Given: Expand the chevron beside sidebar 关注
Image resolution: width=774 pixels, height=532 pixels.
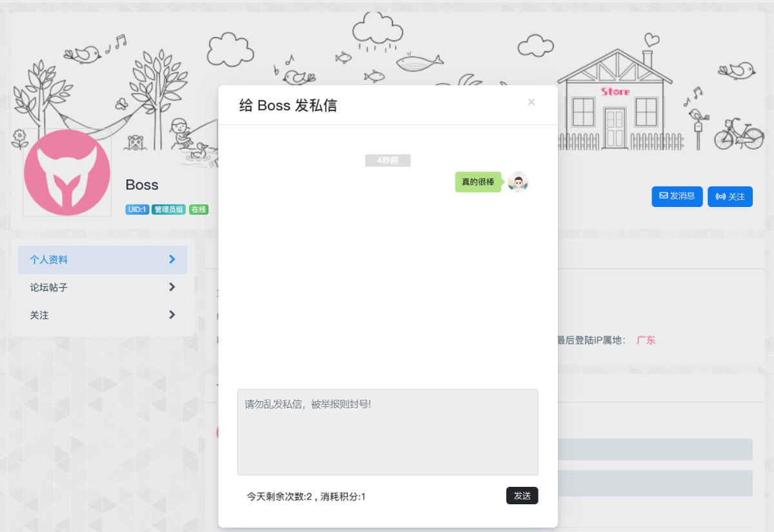Looking at the screenshot, I should [172, 315].
